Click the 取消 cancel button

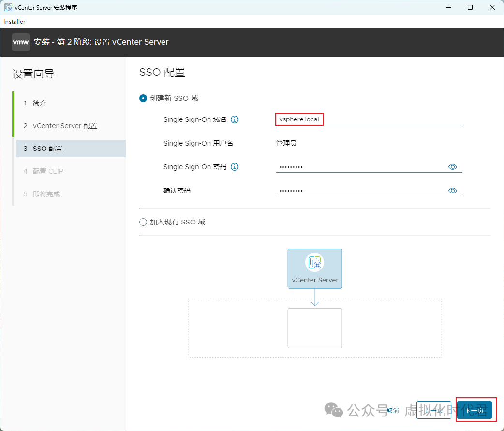pyautogui.click(x=393, y=410)
